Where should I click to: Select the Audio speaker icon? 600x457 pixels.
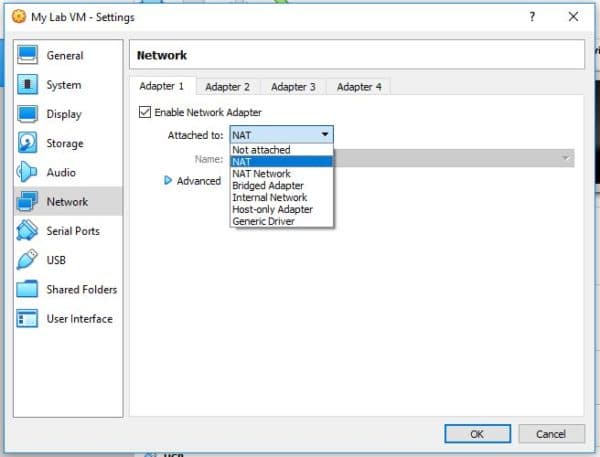point(28,172)
